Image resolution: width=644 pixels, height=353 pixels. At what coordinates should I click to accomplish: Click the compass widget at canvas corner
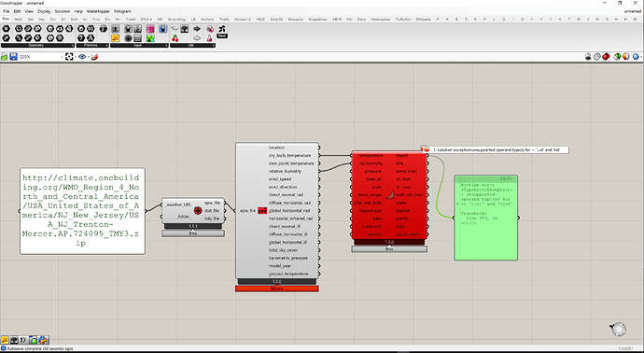pos(619,329)
